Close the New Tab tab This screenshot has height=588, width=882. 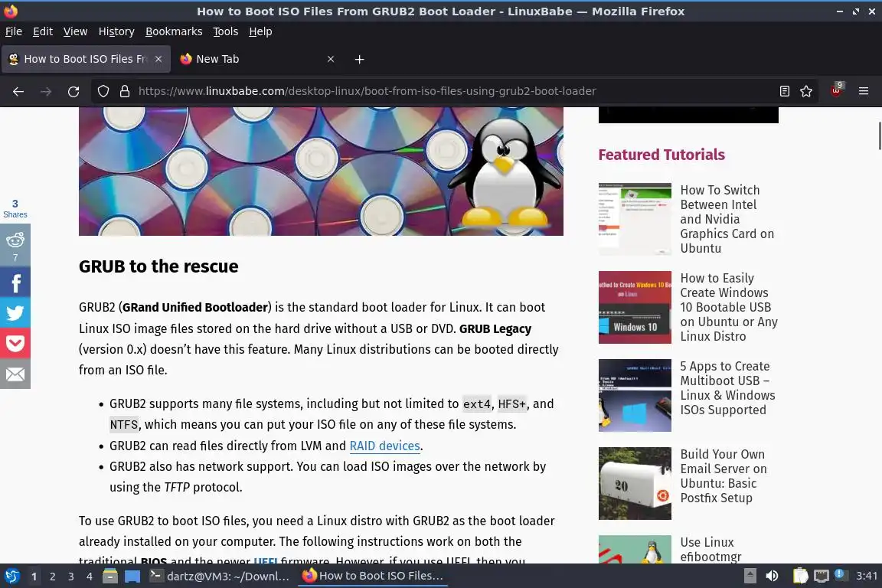click(331, 59)
